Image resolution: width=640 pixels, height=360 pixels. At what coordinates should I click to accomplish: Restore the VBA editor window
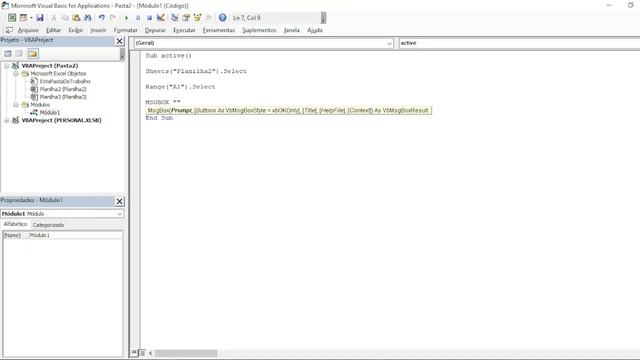point(630,5)
